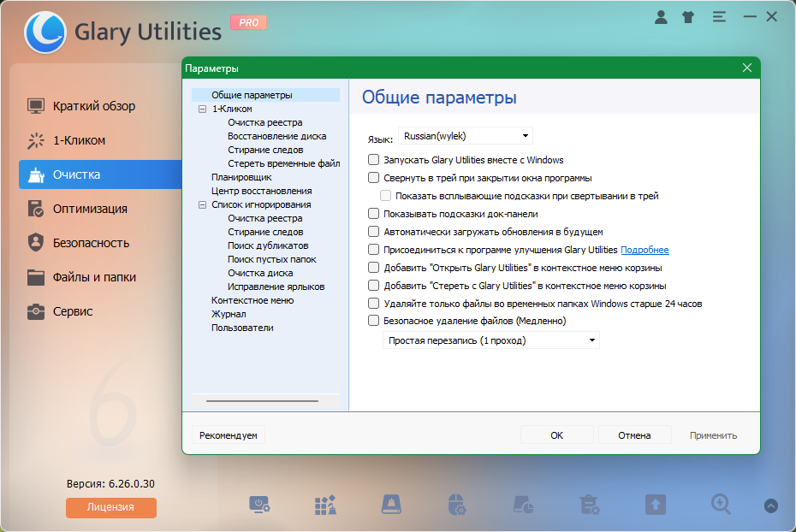Screen dimensions: 796x532
Task: Open the user account icon
Action: click(x=661, y=17)
